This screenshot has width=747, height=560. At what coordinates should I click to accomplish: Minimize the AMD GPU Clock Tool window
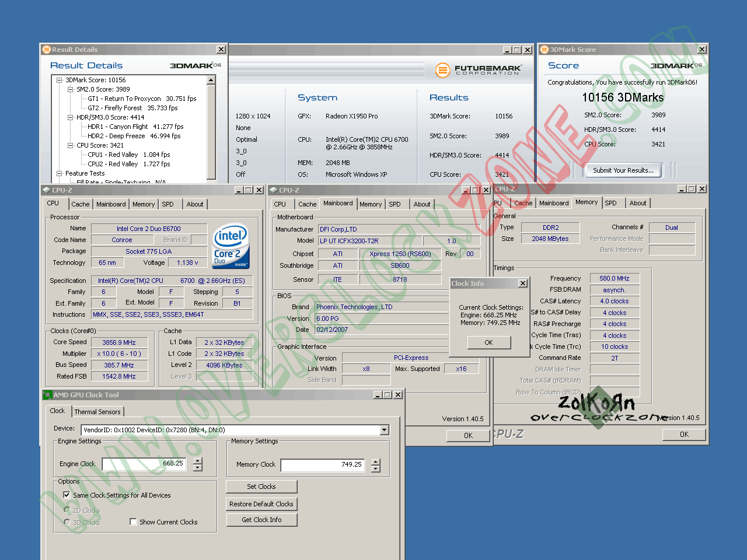pyautogui.click(x=377, y=395)
